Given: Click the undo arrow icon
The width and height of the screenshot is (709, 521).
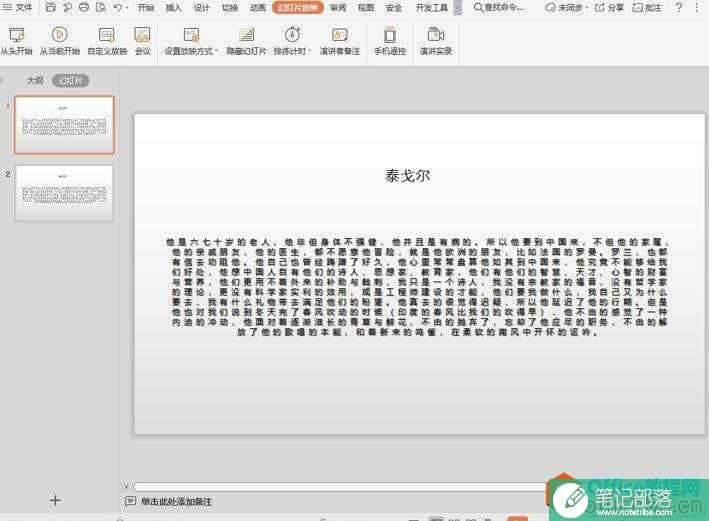Looking at the screenshot, I should pos(117,7).
